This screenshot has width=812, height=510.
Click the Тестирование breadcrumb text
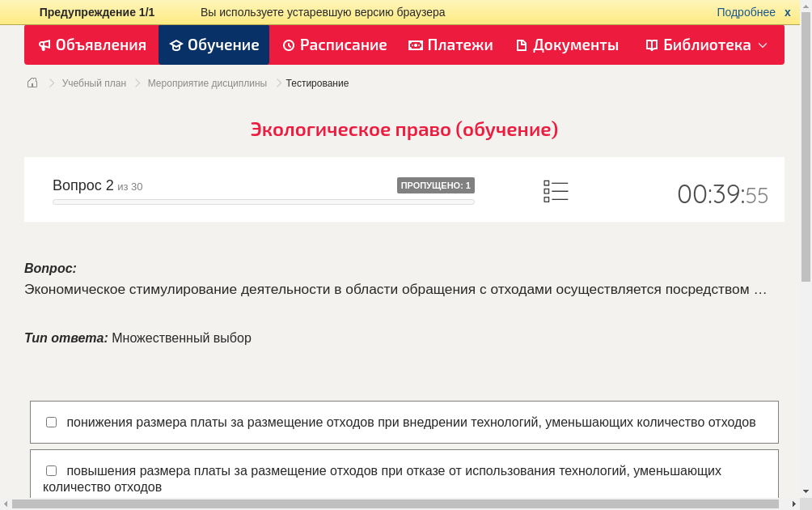pyautogui.click(x=317, y=83)
